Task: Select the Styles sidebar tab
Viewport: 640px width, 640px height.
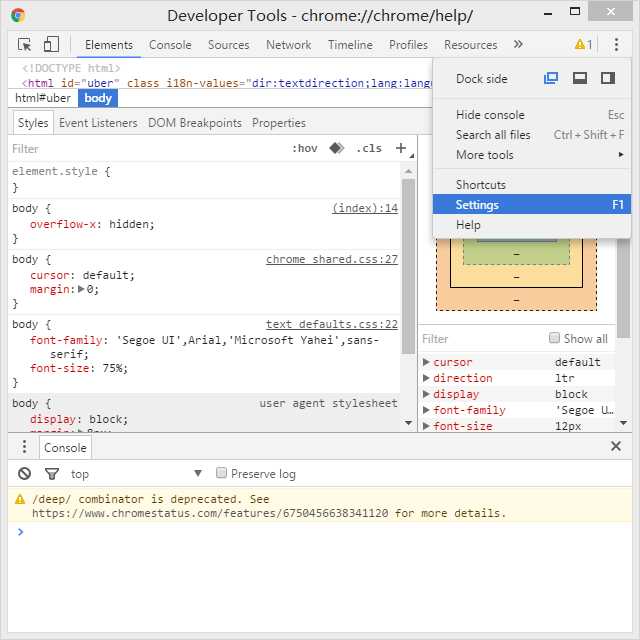Action: point(33,122)
